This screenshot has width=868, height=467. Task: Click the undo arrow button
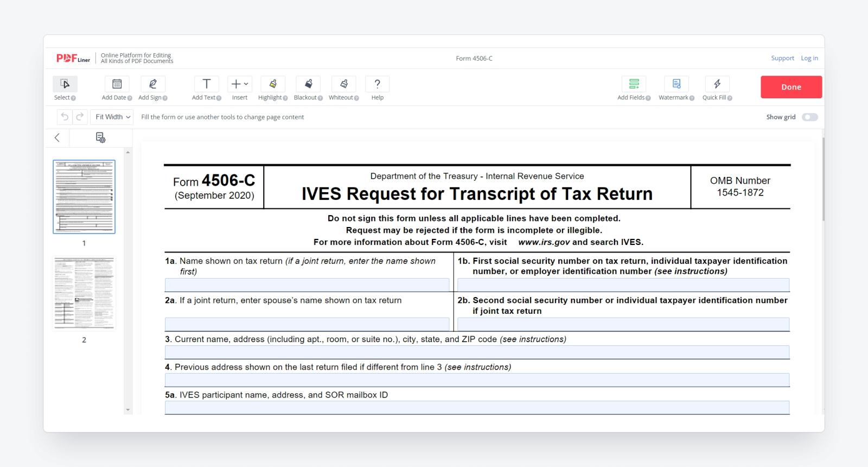[65, 117]
